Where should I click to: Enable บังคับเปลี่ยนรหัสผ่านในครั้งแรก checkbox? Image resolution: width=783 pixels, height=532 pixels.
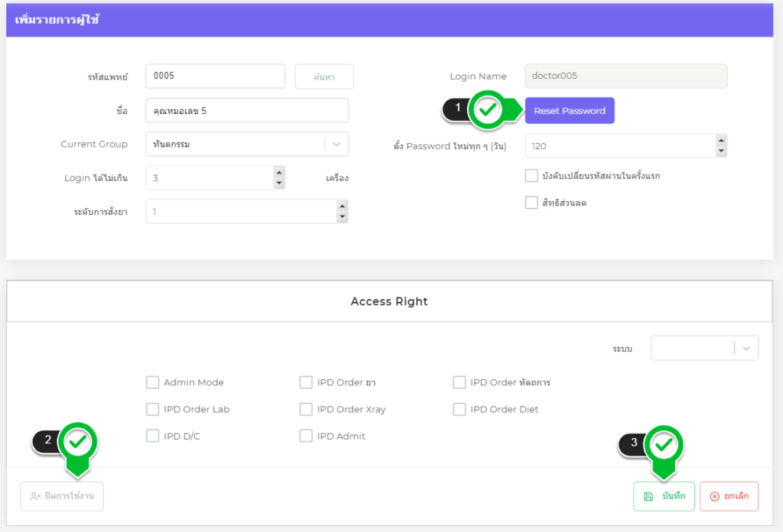(531, 176)
